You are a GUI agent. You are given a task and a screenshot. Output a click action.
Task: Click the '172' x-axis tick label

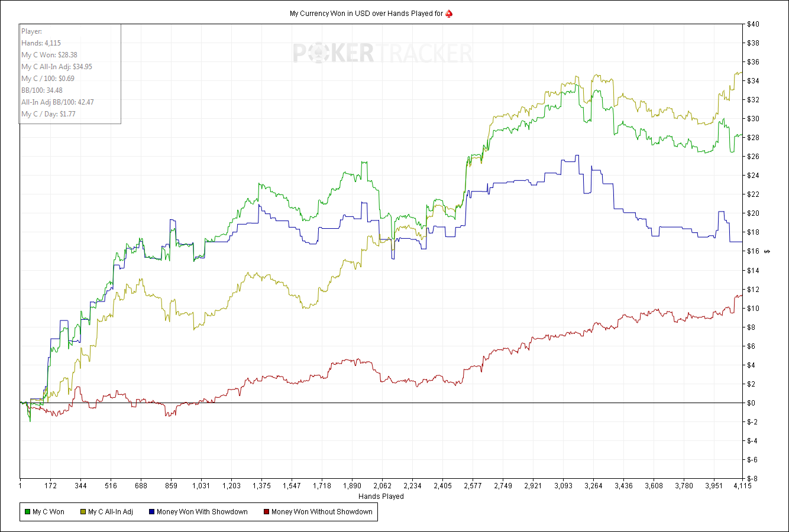point(50,486)
